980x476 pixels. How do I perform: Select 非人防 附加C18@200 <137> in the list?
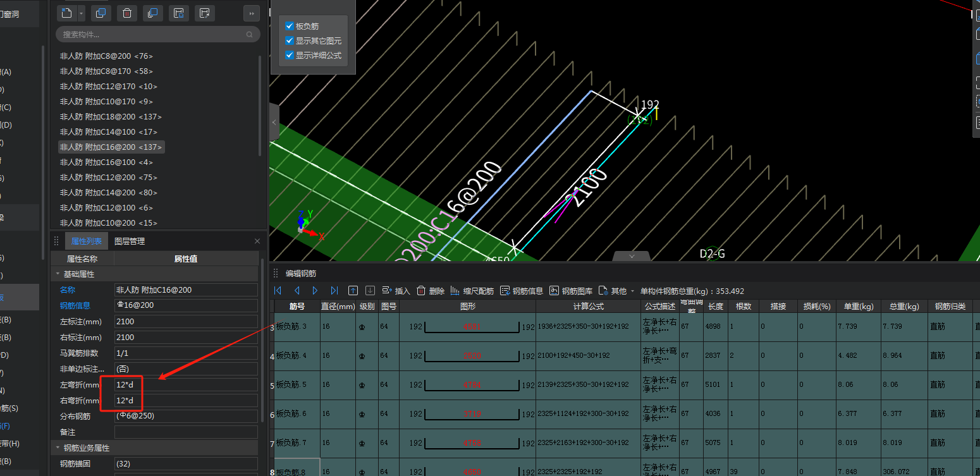click(x=111, y=116)
